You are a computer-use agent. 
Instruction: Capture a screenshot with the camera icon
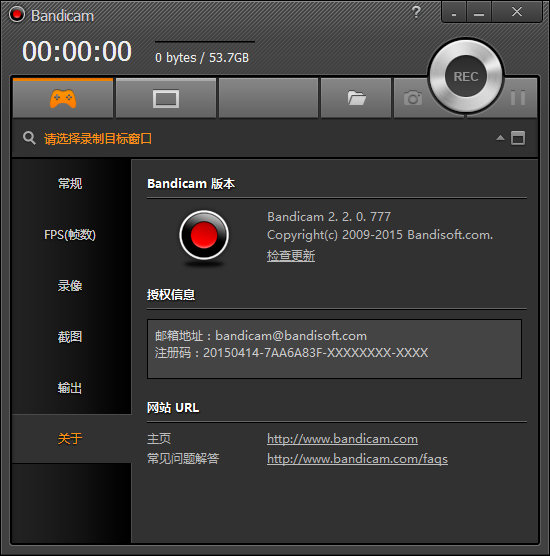tap(412, 98)
